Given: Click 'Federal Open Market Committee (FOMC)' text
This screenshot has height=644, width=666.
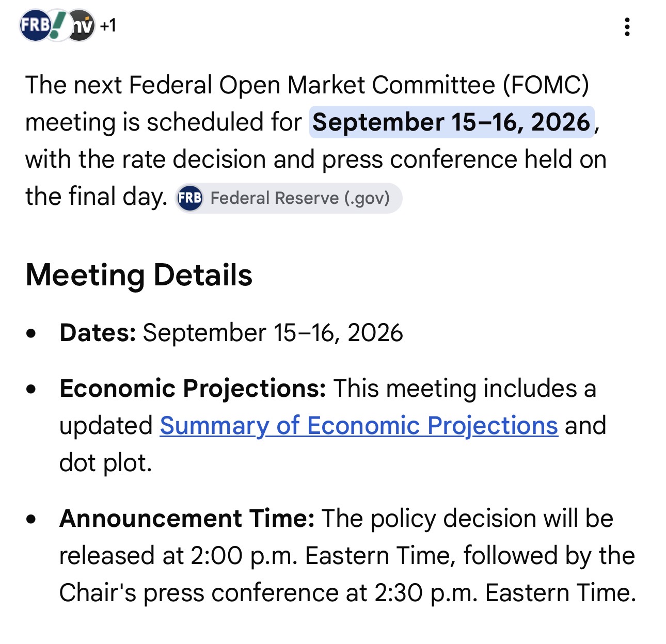Looking at the screenshot, I should [x=359, y=85].
